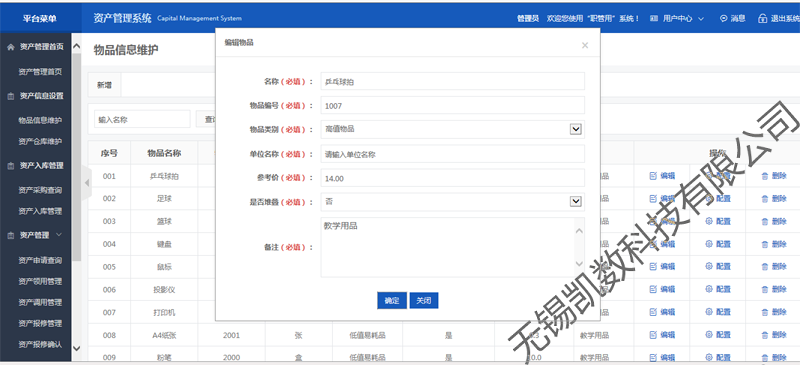Click 平台菜单 header label
The image size is (800, 365).
click(x=40, y=19)
